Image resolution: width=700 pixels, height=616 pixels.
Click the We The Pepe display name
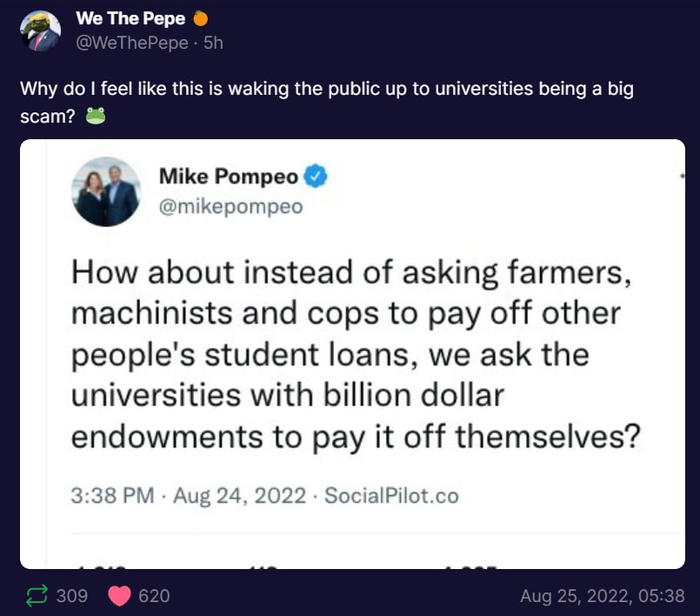(x=130, y=19)
